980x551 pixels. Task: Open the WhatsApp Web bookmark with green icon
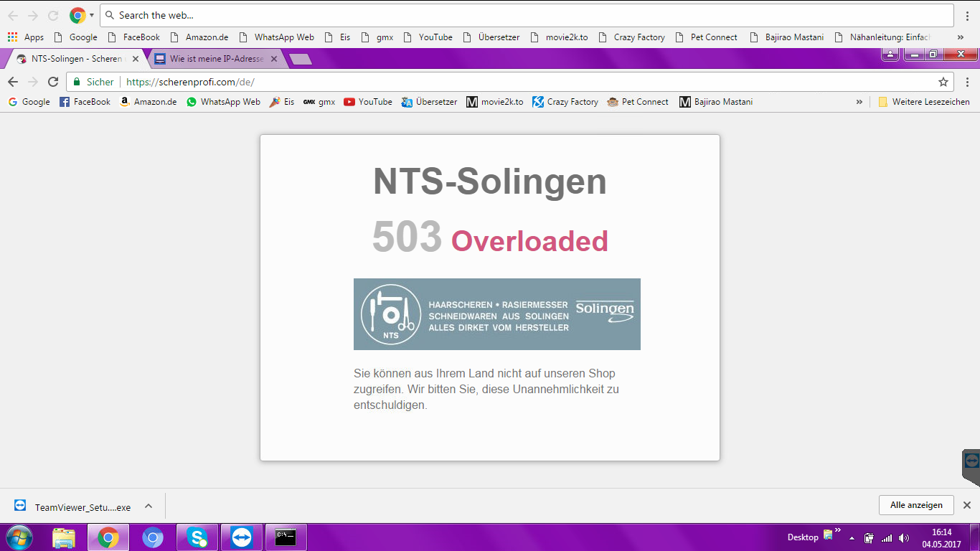point(223,102)
